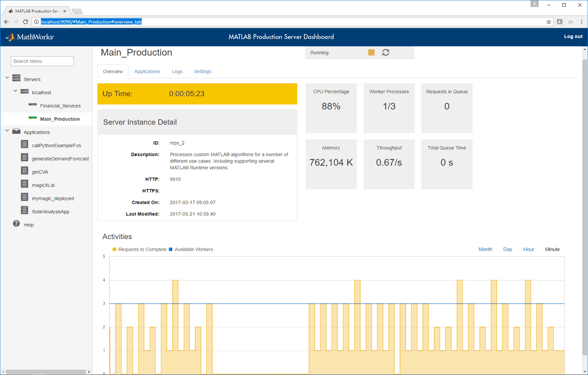Collapse the Applications tree node
The image size is (588, 375).
pos(7,131)
